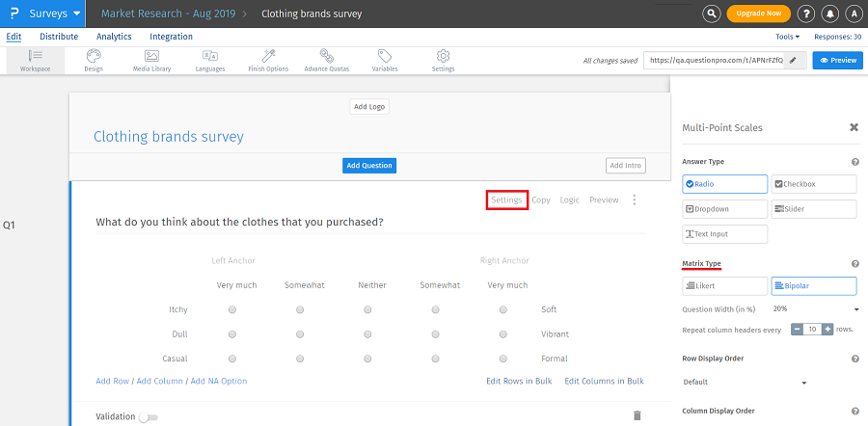
Task: Expand the Tools dropdown menu
Action: tap(790, 37)
